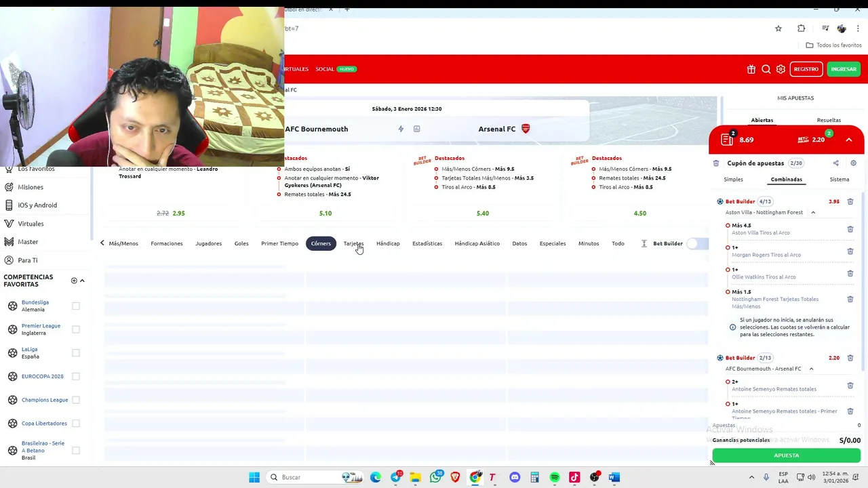The width and height of the screenshot is (868, 488).
Task: Remove the Ollie Watkins Tiros al Arco selection
Action: (850, 273)
